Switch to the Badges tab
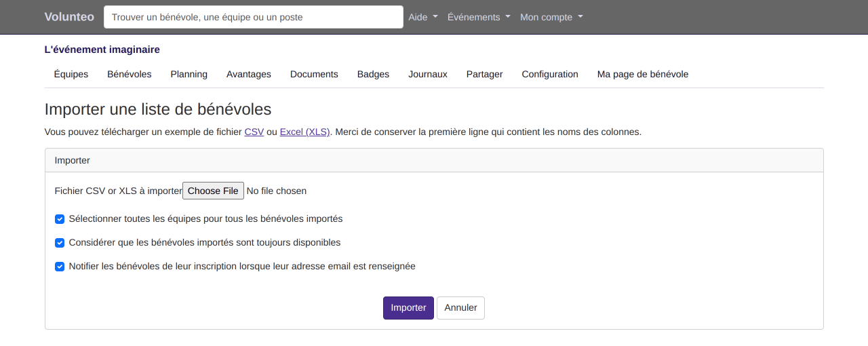The image size is (868, 346). pos(373,74)
